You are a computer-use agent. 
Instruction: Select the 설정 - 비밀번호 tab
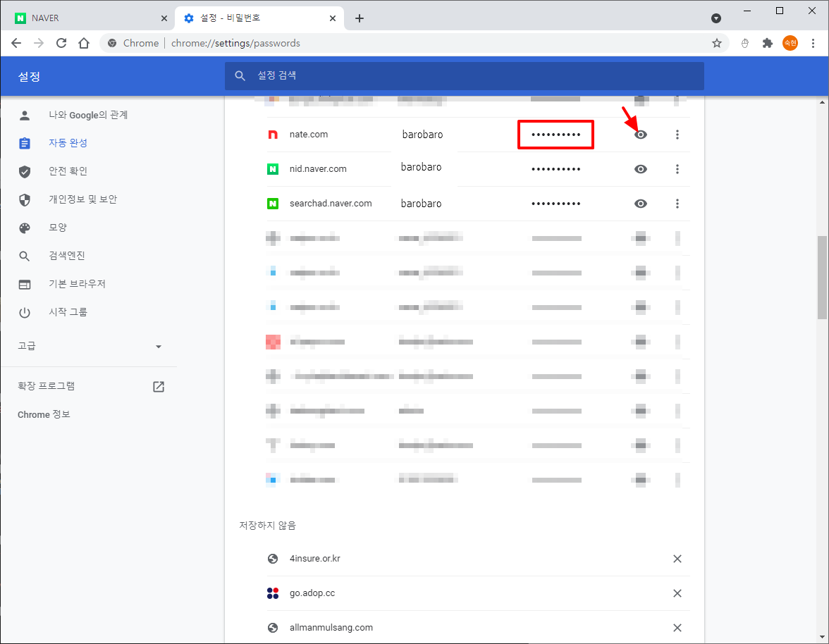pos(259,18)
